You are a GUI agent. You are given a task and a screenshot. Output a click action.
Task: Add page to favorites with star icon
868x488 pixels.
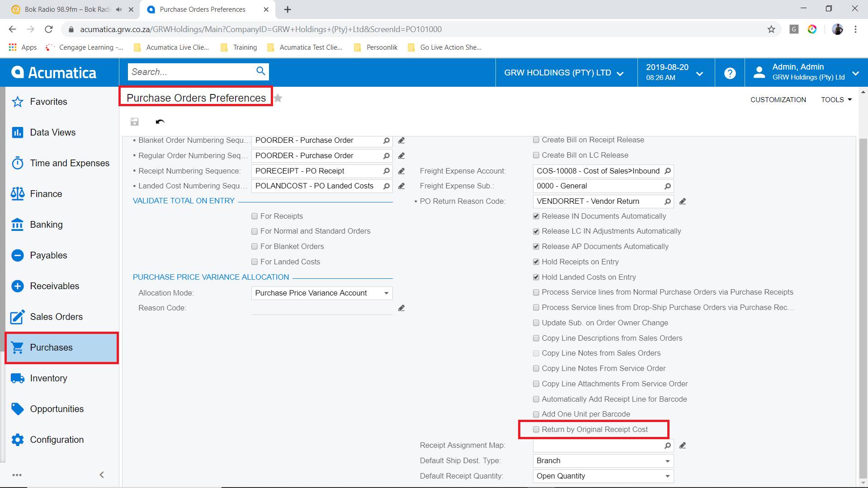tap(278, 99)
